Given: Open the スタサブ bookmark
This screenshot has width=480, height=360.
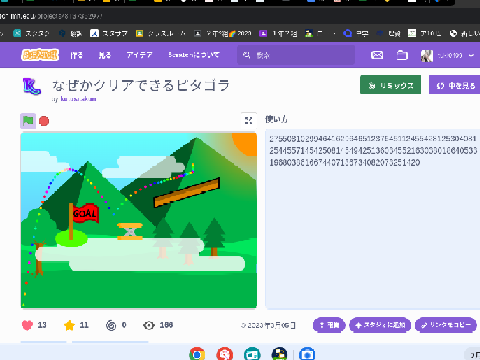Looking at the screenshot, I should [x=109, y=33].
